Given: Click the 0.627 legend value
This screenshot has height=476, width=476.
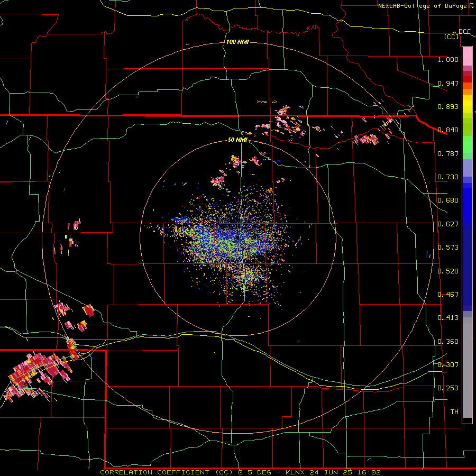Looking at the screenshot, I should tap(448, 224).
